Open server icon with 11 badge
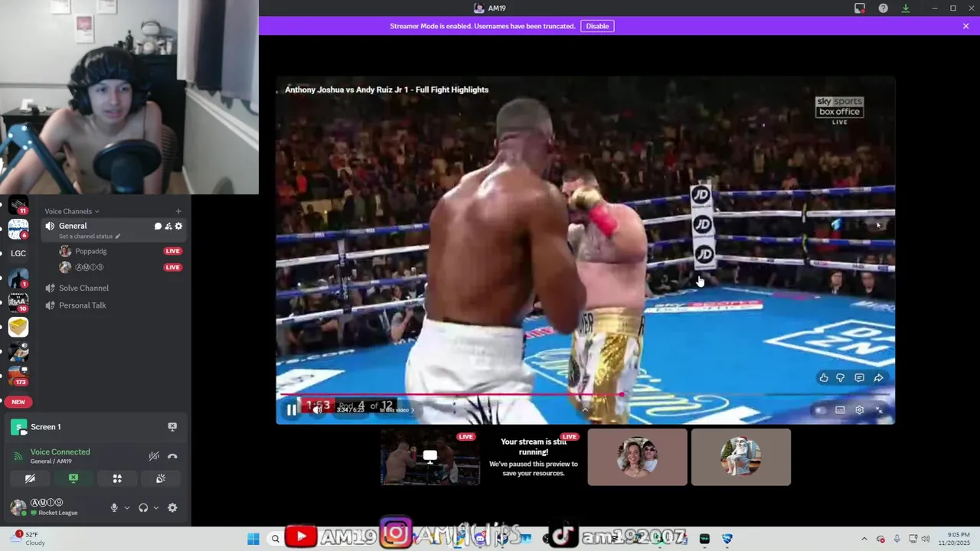Screen dimensions: 980x551 pos(18,205)
